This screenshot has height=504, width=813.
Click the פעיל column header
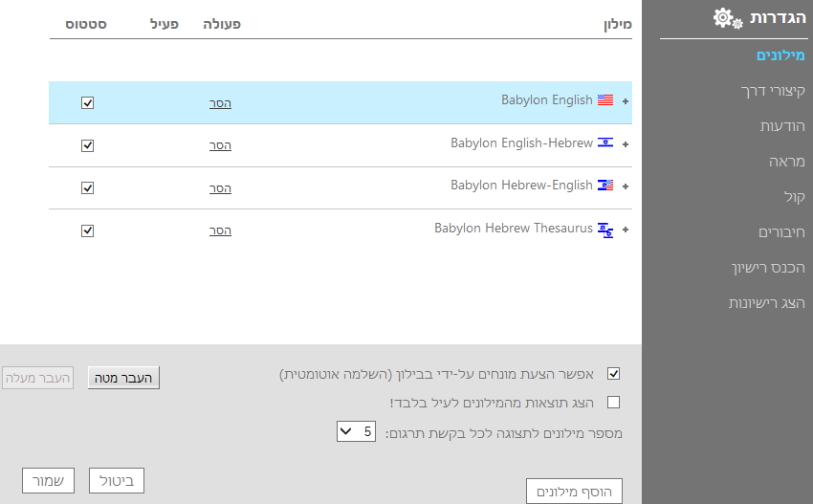pos(165,24)
